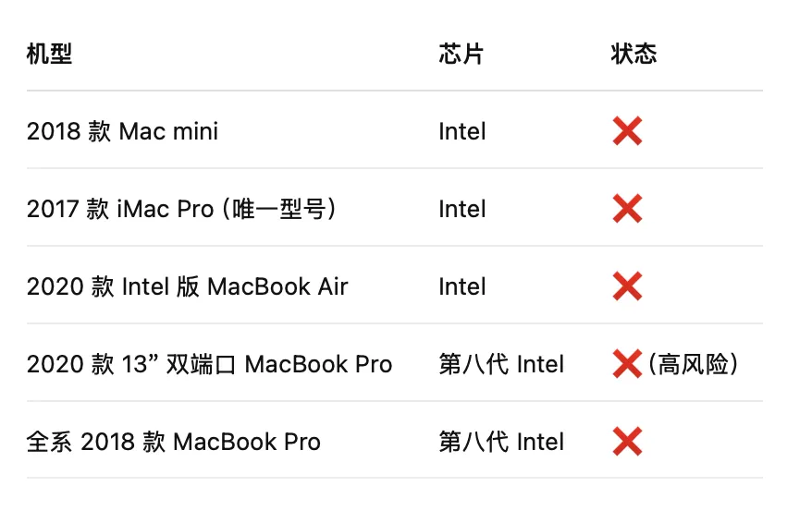This screenshot has width=812, height=523.
Task: Click the Intel chip cell for iMac Pro
Action: (461, 209)
